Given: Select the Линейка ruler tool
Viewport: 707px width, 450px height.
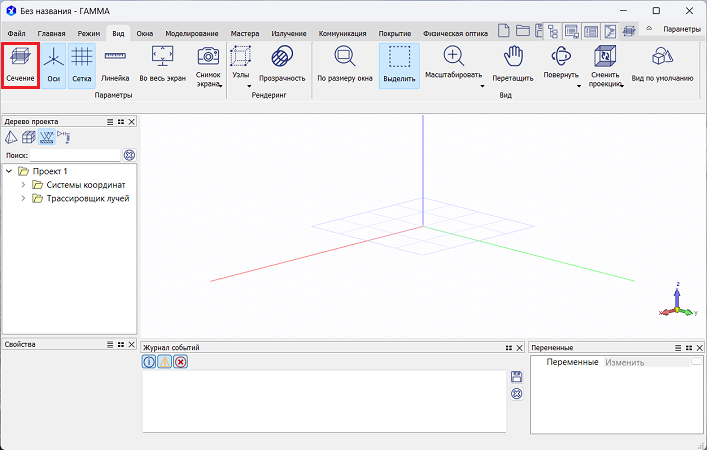Looking at the screenshot, I should click(x=115, y=64).
